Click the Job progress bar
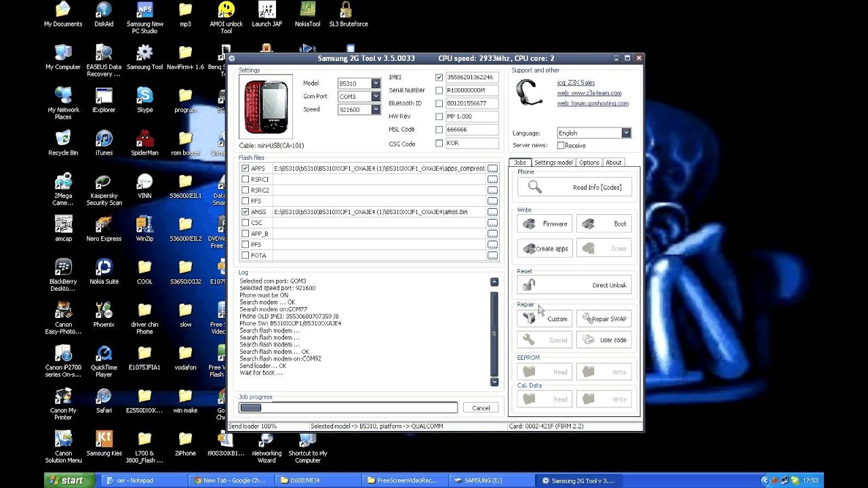The image size is (868, 488). [x=348, y=408]
